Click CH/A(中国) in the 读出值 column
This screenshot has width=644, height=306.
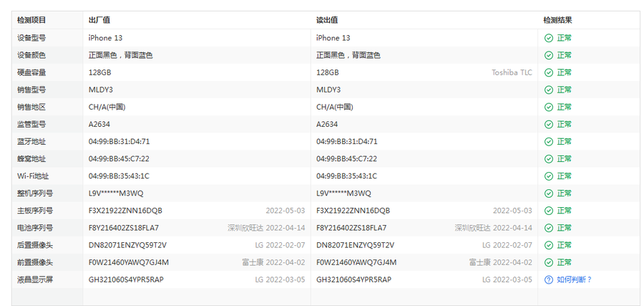tap(335, 107)
